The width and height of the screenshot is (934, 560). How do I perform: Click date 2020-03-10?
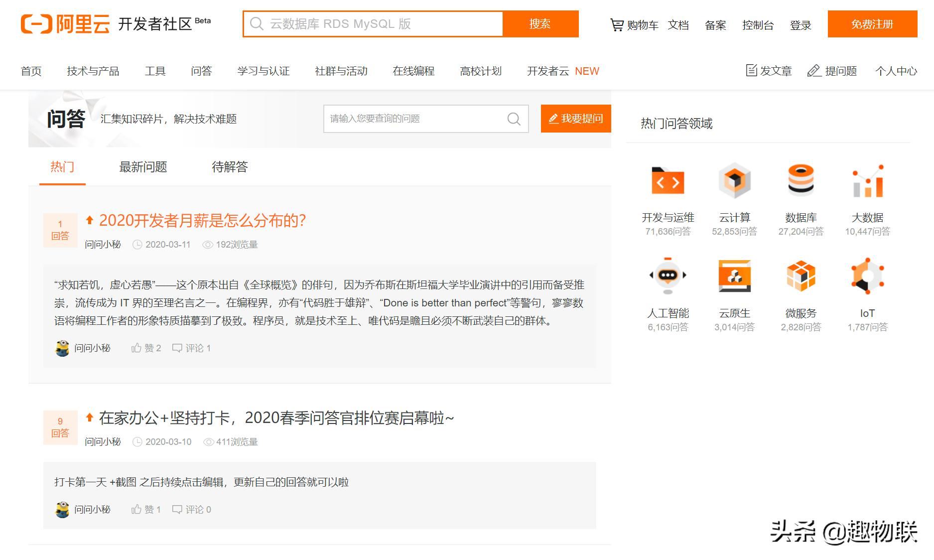(x=162, y=441)
